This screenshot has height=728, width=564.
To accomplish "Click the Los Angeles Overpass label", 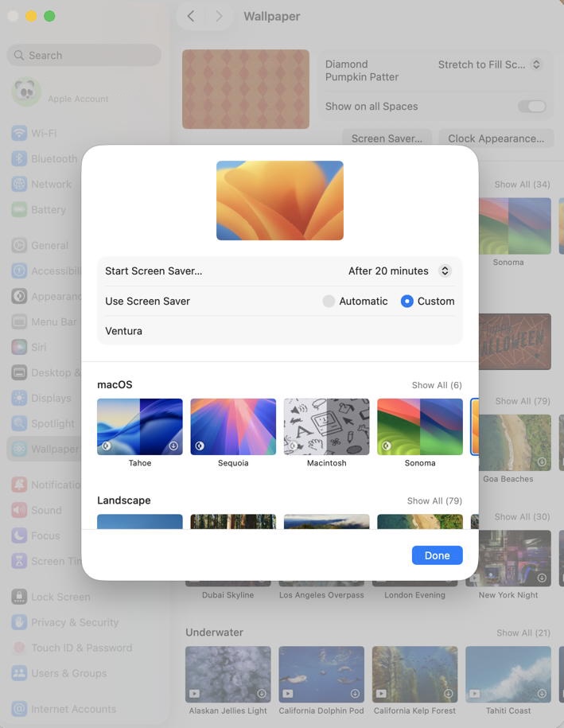I will click(321, 595).
